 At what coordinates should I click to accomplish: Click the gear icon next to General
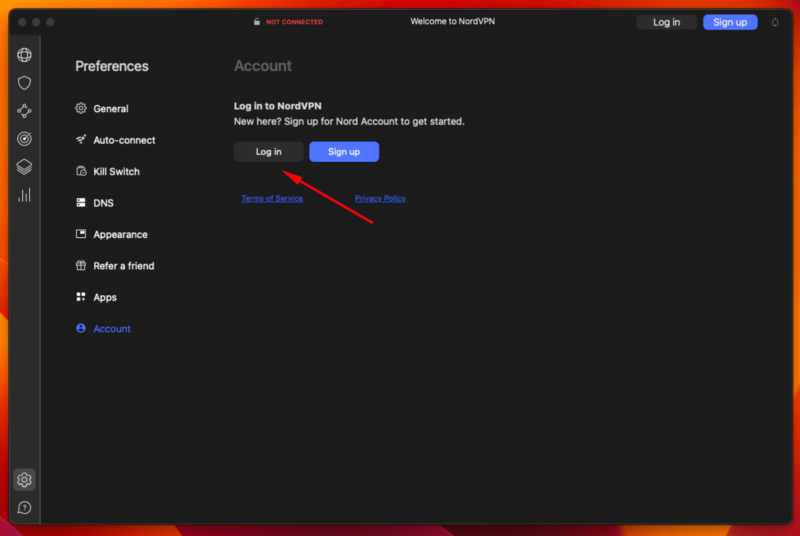click(81, 108)
